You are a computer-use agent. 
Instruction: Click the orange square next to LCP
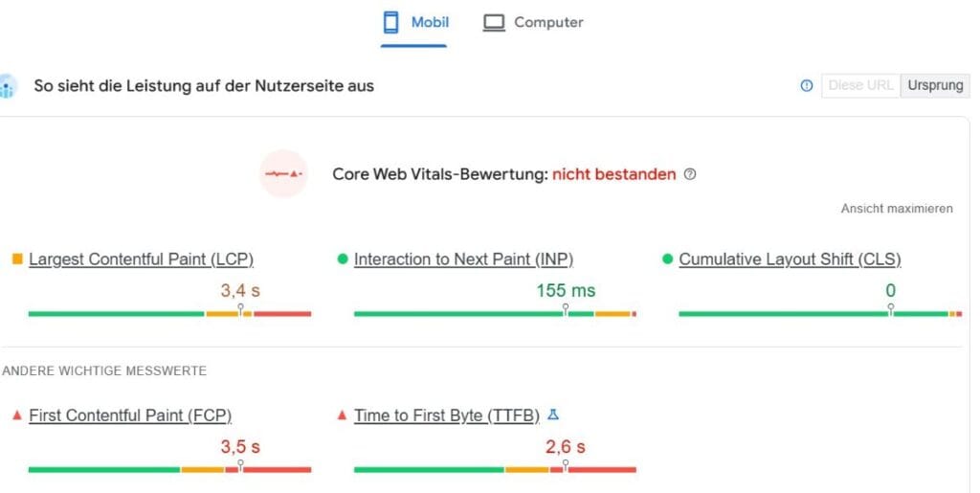pos(17,259)
